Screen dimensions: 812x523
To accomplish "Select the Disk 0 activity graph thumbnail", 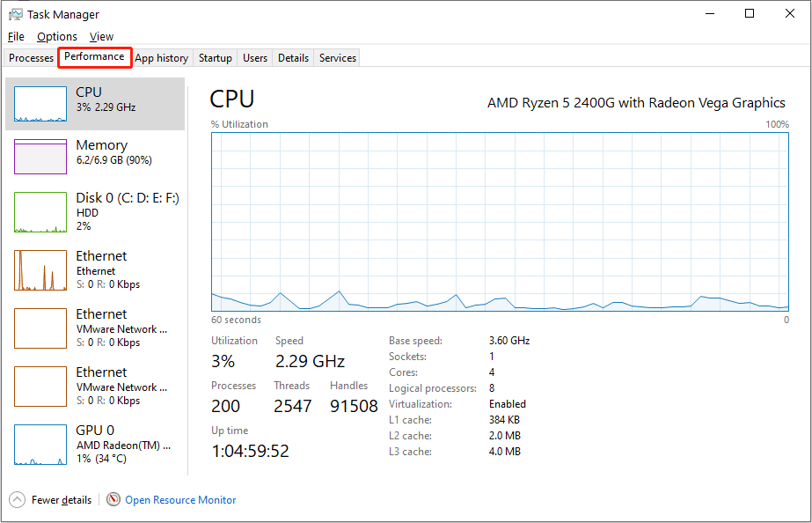I will 40,212.
